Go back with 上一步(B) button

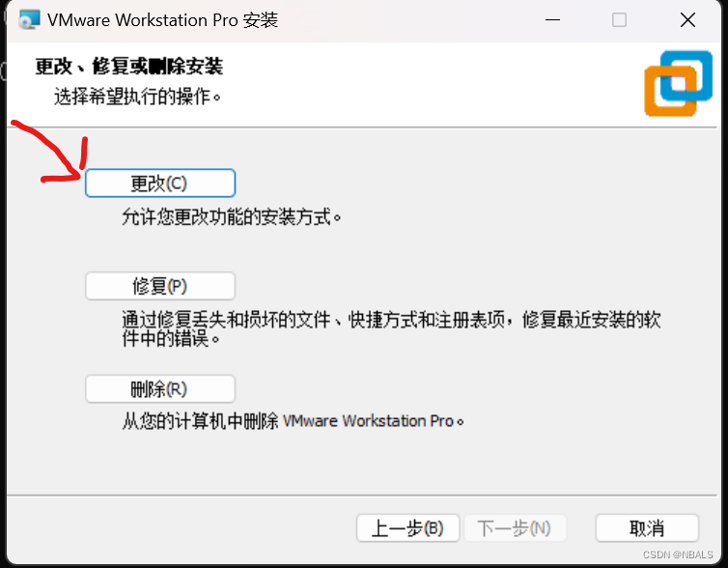click(x=407, y=528)
